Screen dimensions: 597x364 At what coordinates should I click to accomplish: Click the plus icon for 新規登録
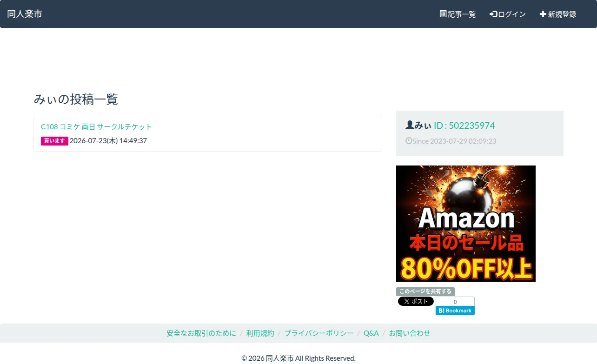point(543,14)
